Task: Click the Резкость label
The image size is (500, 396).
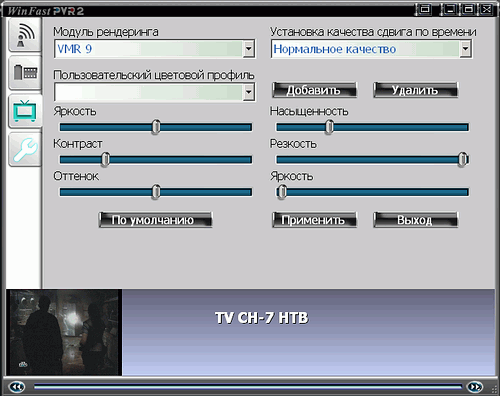Action: click(x=293, y=144)
